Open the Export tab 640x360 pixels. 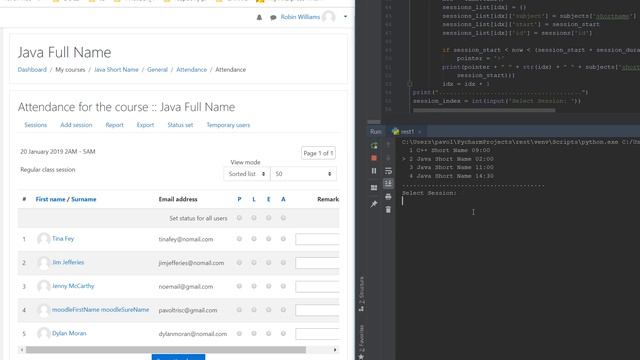tap(145, 125)
